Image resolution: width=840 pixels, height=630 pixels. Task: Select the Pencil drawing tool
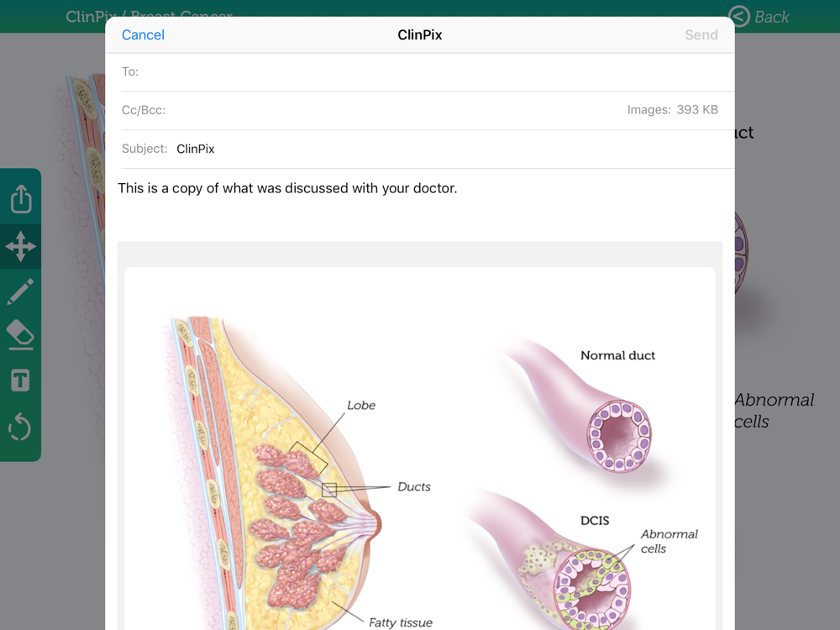tap(20, 292)
